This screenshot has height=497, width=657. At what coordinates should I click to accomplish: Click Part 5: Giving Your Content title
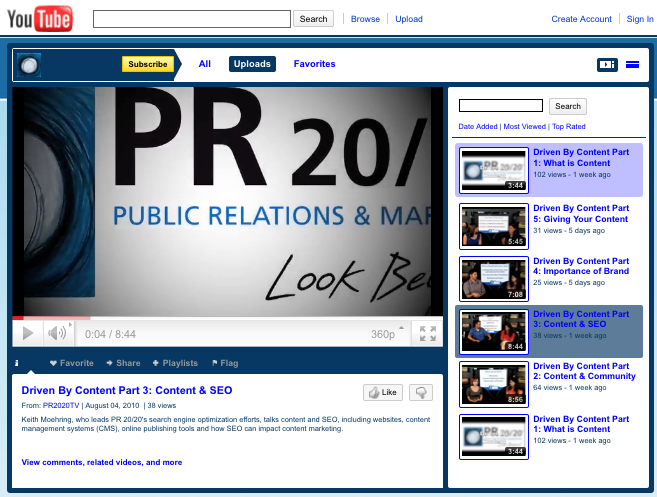coord(581,213)
